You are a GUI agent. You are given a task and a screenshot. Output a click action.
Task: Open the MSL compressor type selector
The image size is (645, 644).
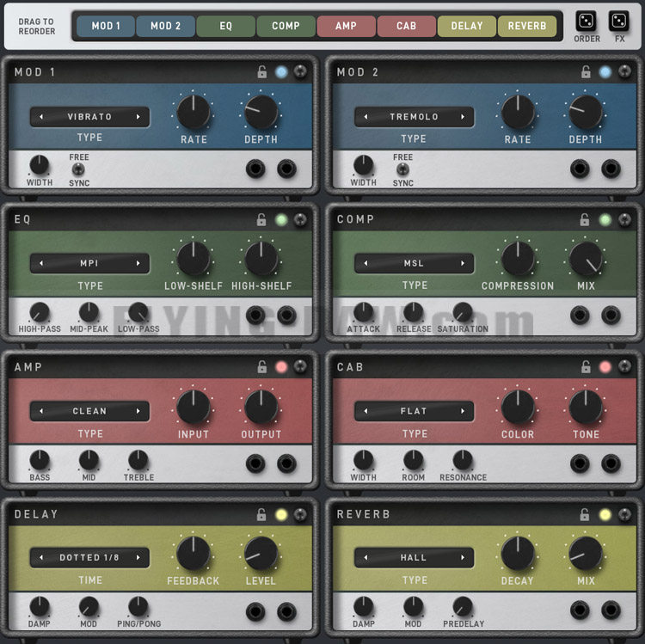tap(414, 263)
